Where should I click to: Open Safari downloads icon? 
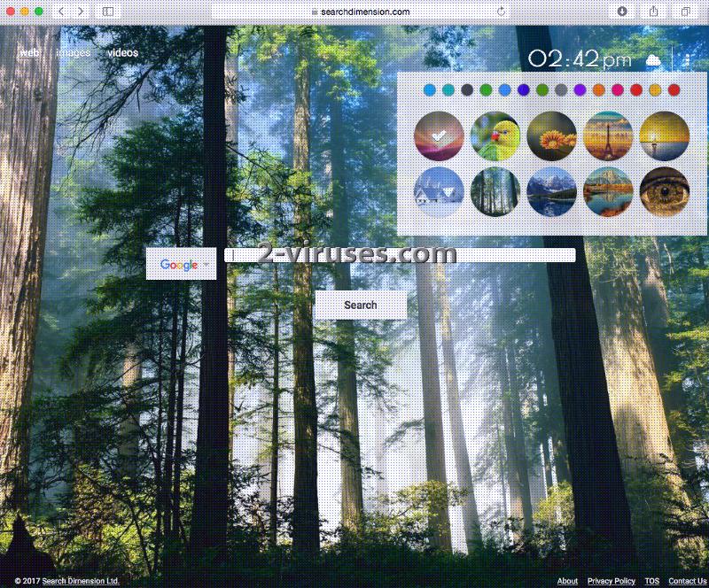click(x=622, y=12)
